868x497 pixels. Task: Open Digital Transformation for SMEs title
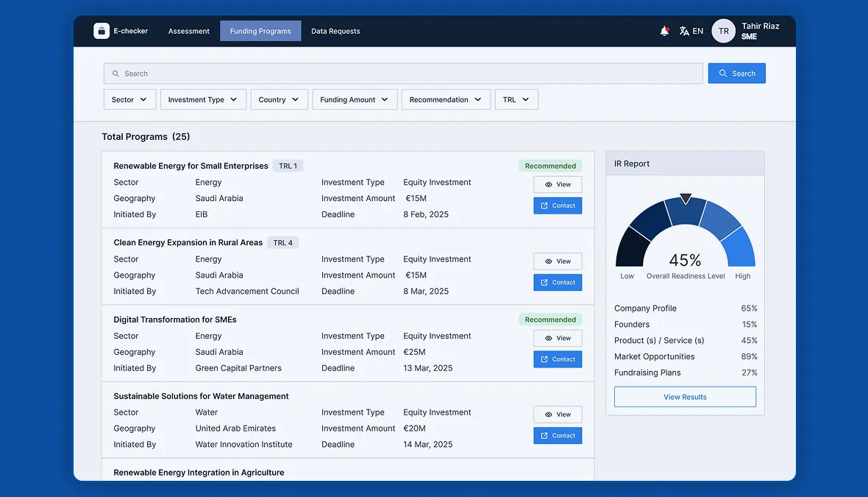(x=175, y=320)
